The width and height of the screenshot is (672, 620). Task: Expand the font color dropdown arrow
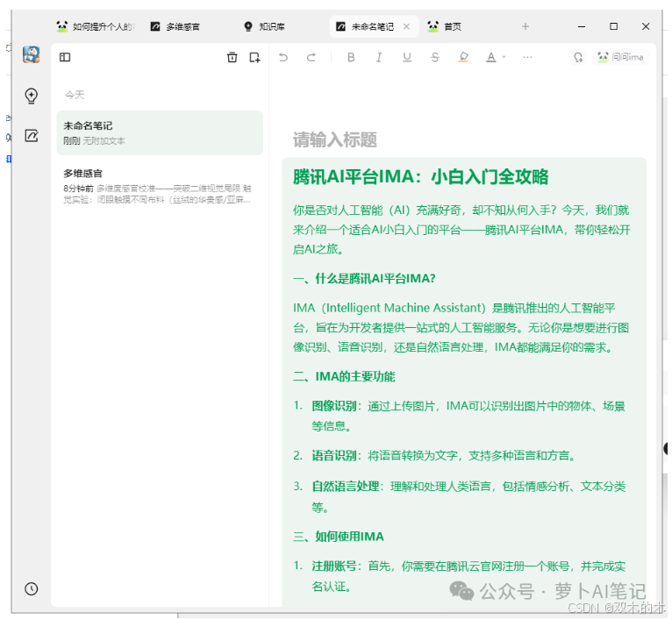coord(504,57)
